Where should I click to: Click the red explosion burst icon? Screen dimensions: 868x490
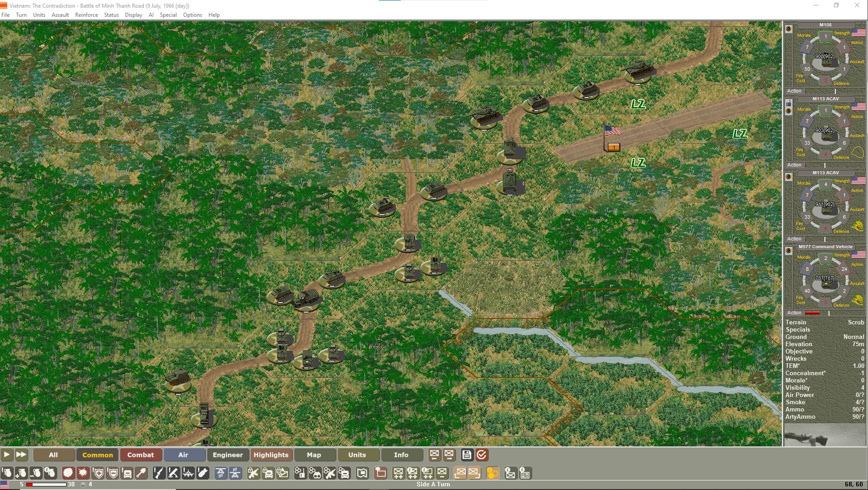(x=83, y=473)
